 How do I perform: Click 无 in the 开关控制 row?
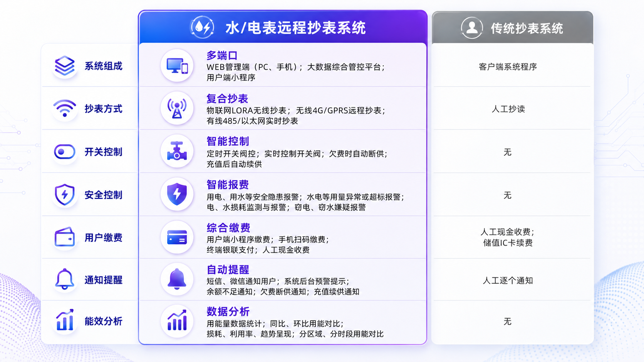(508, 152)
